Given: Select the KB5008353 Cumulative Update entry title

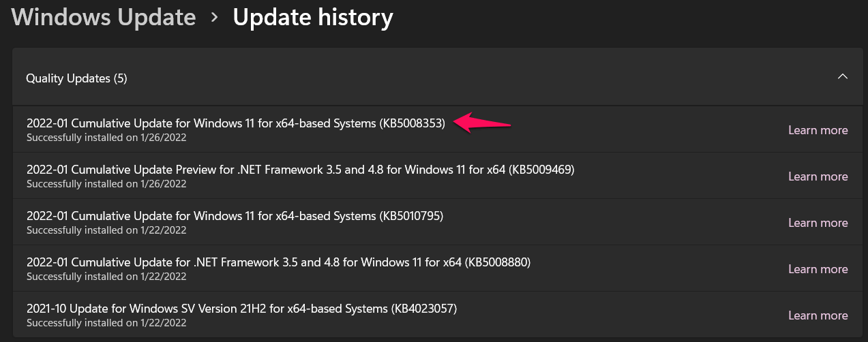Looking at the screenshot, I should point(235,123).
